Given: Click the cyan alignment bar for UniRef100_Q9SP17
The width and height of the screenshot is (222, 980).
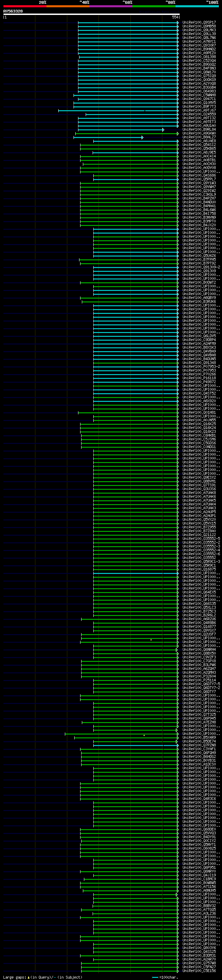Looking at the screenshot, I should [x=128, y=23].
